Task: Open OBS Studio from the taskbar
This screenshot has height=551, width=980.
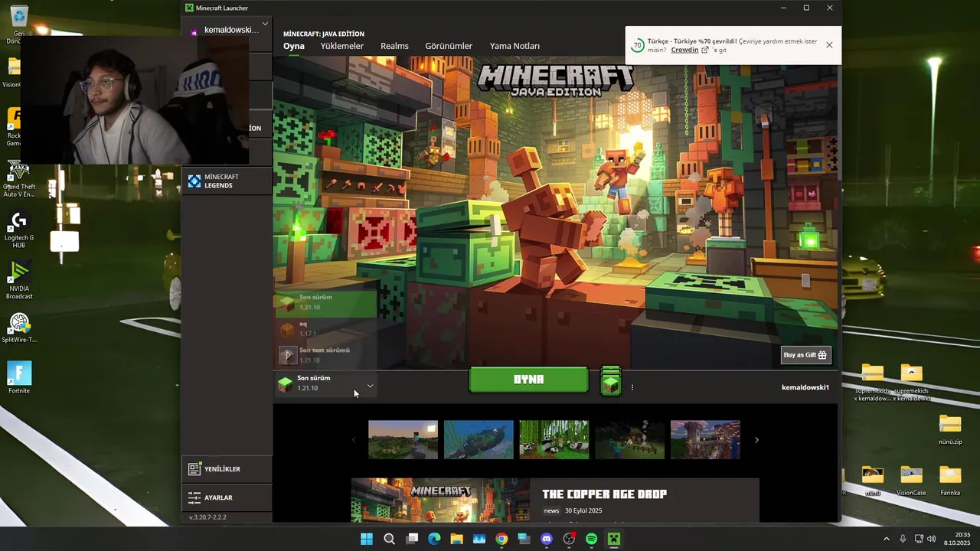Action: point(569,539)
